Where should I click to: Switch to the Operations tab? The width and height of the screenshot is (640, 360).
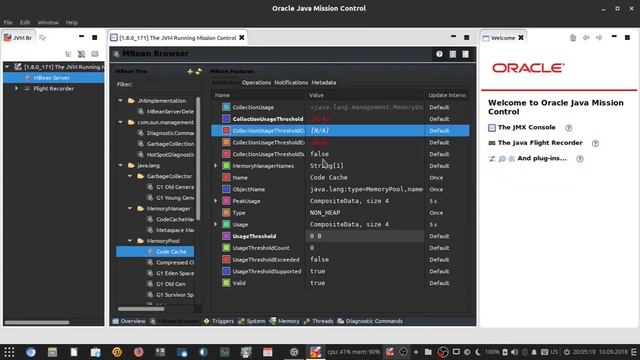pyautogui.click(x=256, y=82)
